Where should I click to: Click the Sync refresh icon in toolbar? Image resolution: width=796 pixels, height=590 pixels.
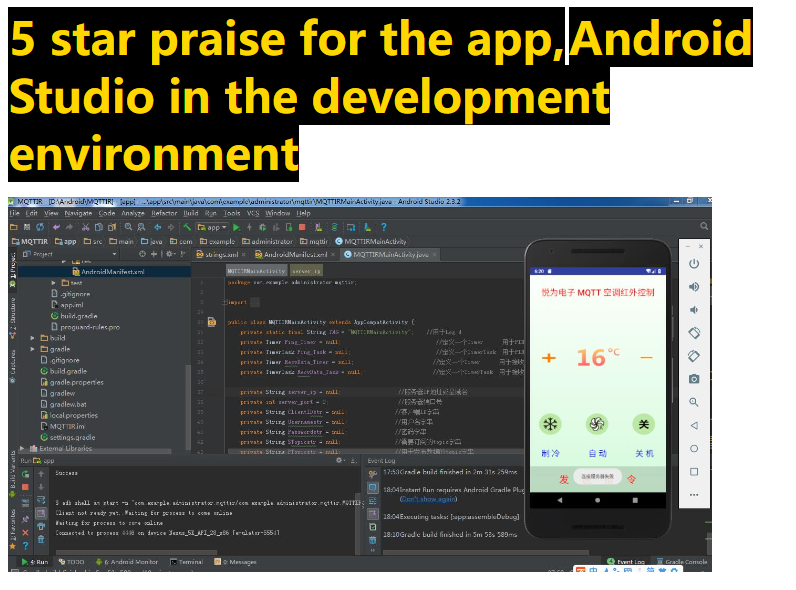point(40,227)
